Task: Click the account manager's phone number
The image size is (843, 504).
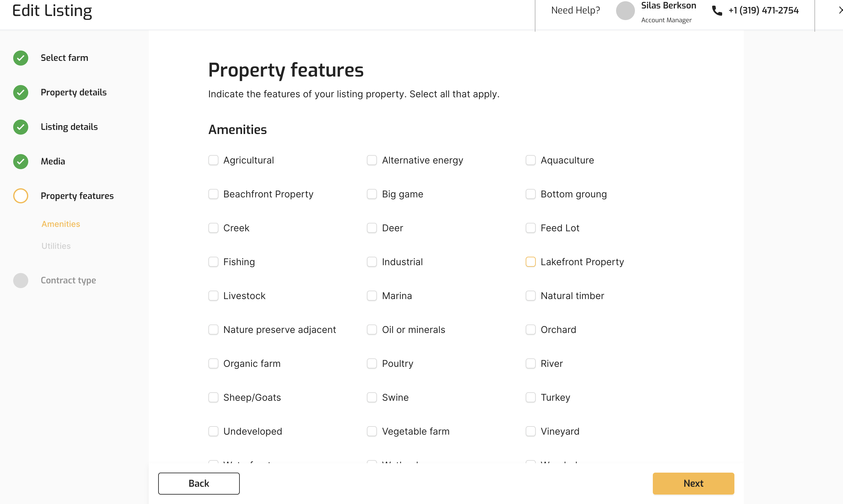Action: pyautogui.click(x=764, y=11)
